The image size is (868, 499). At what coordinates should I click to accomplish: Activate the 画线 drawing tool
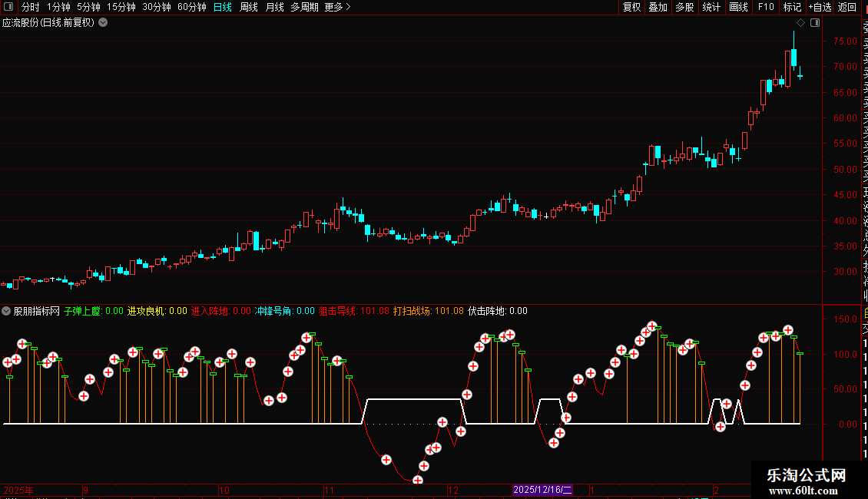tap(738, 7)
